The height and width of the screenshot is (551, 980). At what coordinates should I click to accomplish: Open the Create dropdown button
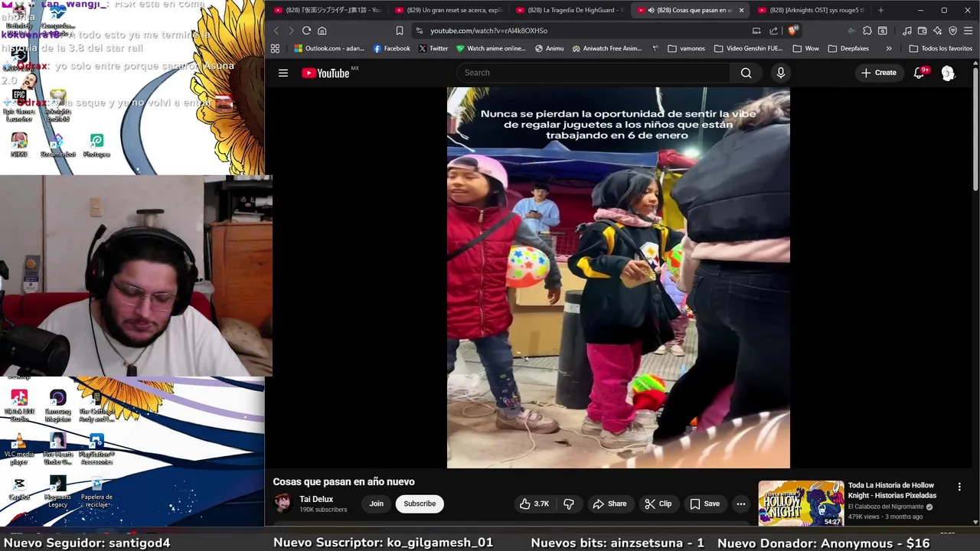coord(878,73)
